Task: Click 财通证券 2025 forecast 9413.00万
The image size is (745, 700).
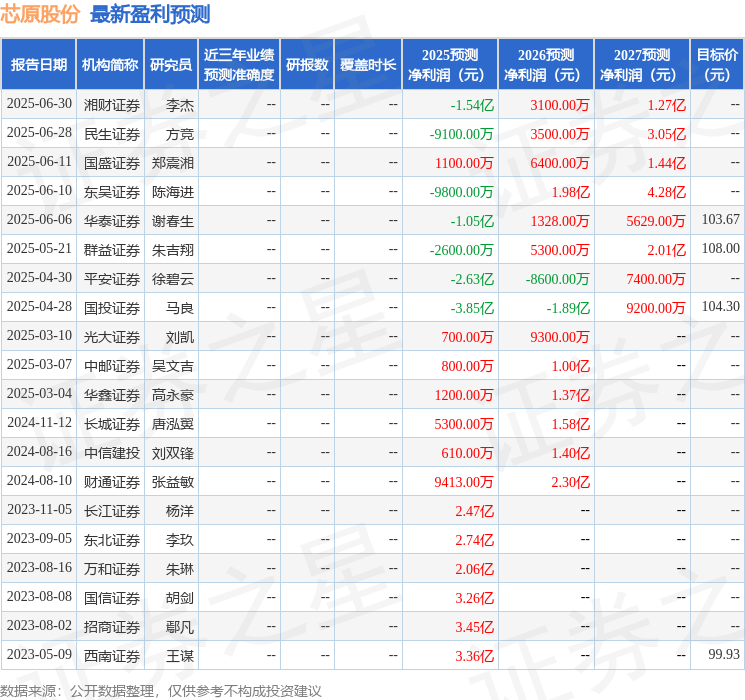Action: 464,482
